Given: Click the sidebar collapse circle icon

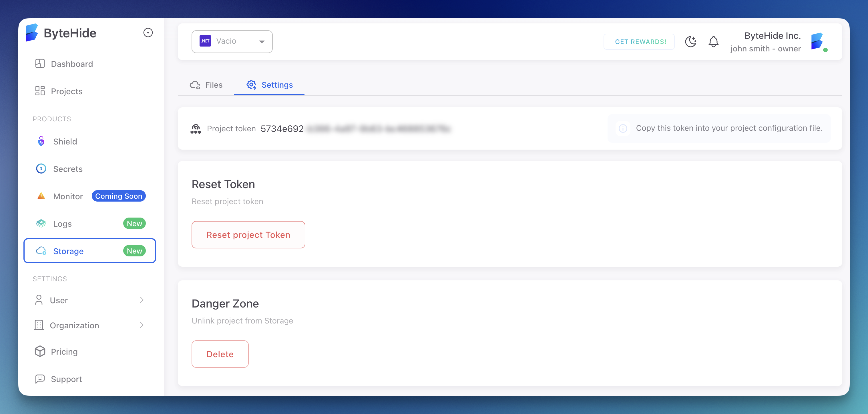Looking at the screenshot, I should click(x=148, y=33).
